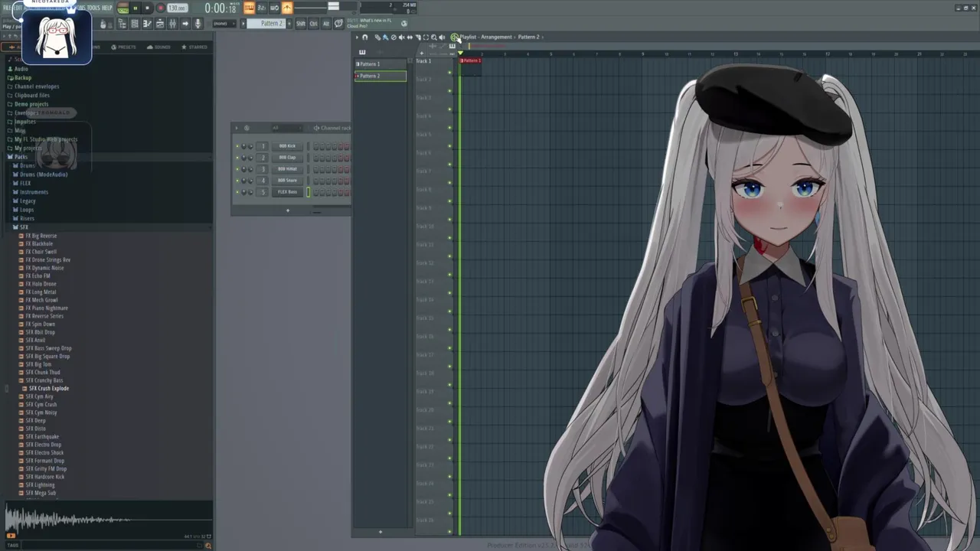Toggle Pattern/Song mode switch
Viewport: 980px width, 551px height.
click(x=122, y=8)
